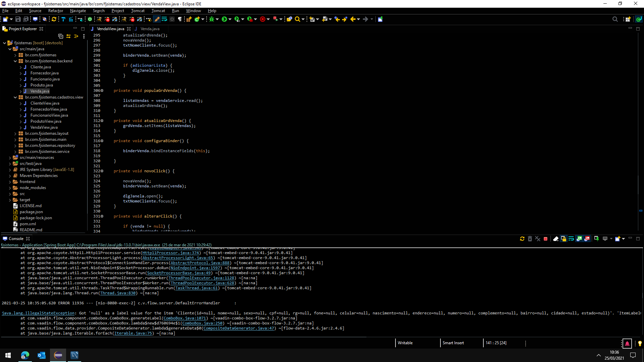
Task: Toggle Word Wrap in console toolbar
Action: tap(571, 239)
